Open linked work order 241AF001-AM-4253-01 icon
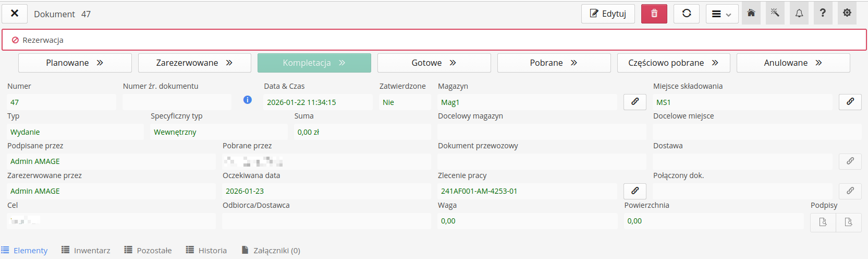The width and height of the screenshot is (868, 259). pyautogui.click(x=634, y=191)
